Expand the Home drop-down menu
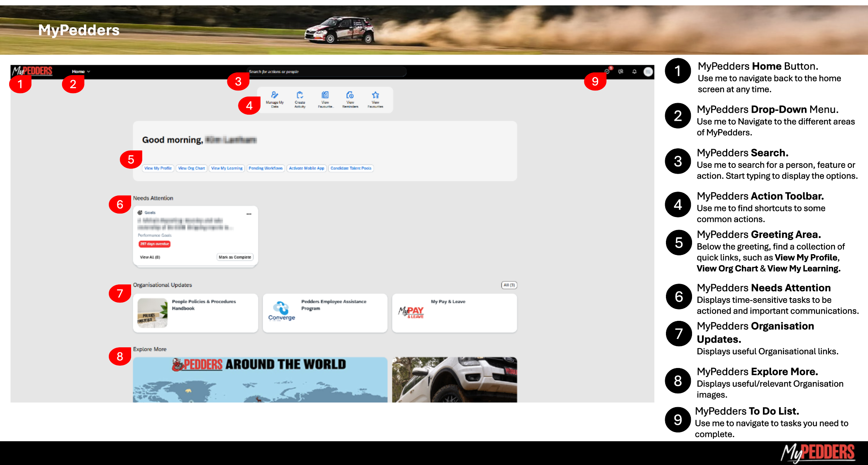Screen dimensions: 868x465 click(x=81, y=72)
